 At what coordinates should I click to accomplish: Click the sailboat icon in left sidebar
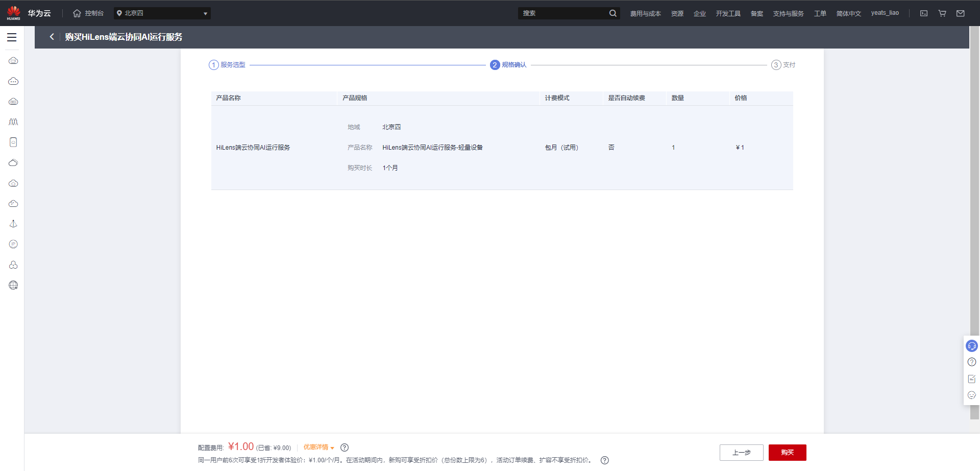click(13, 224)
